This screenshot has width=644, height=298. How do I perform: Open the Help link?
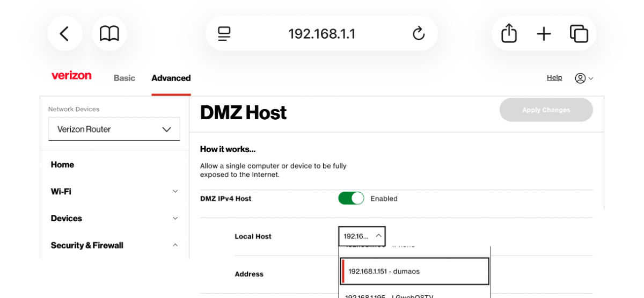[554, 77]
